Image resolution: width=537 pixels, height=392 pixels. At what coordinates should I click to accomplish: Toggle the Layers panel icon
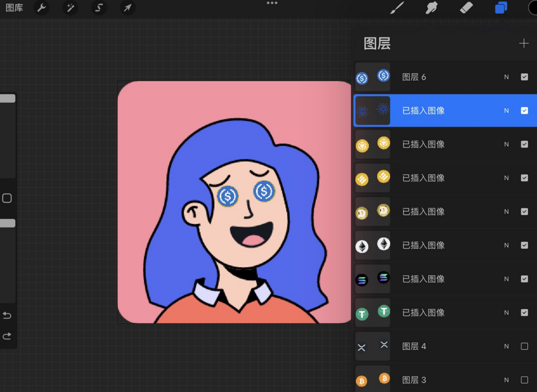coord(501,7)
